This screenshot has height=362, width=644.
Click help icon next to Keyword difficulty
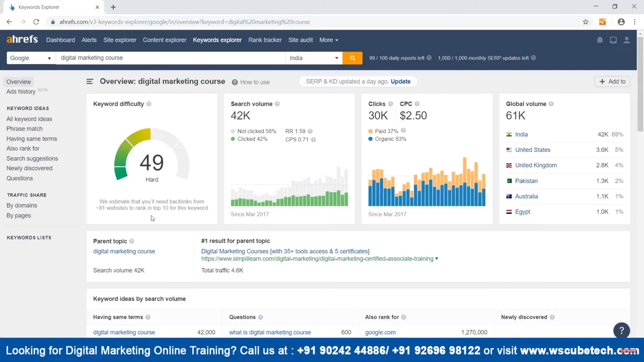pyautogui.click(x=149, y=104)
